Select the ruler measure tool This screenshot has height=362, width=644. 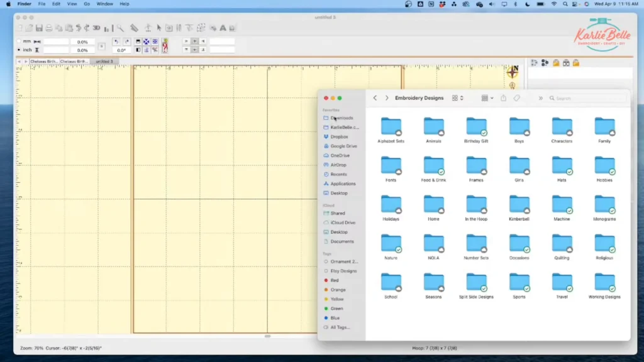coord(134,28)
